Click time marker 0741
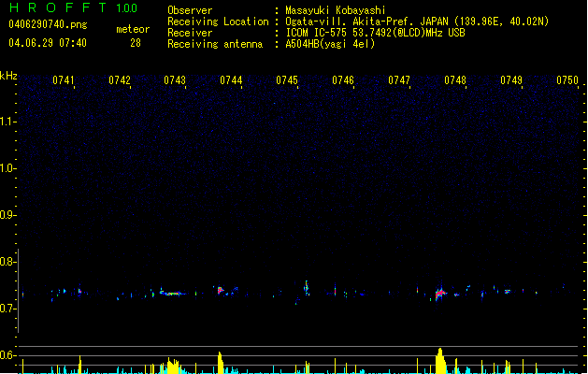 (x=63, y=80)
